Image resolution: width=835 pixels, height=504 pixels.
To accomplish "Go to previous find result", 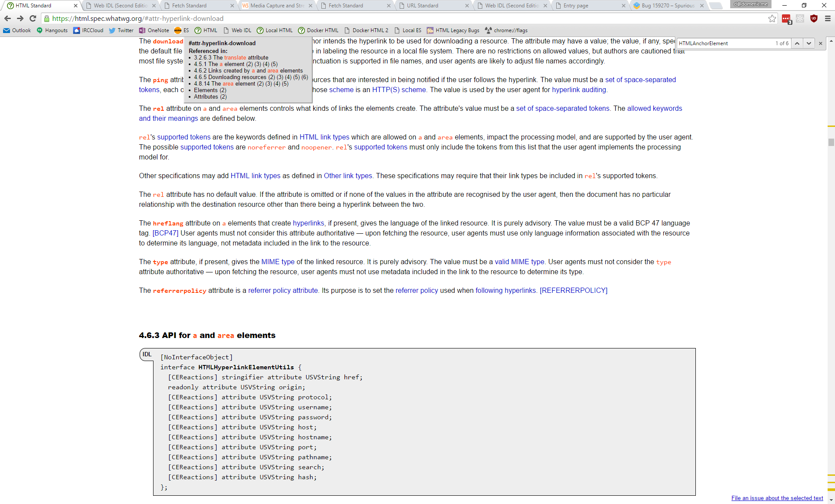I will tap(797, 43).
